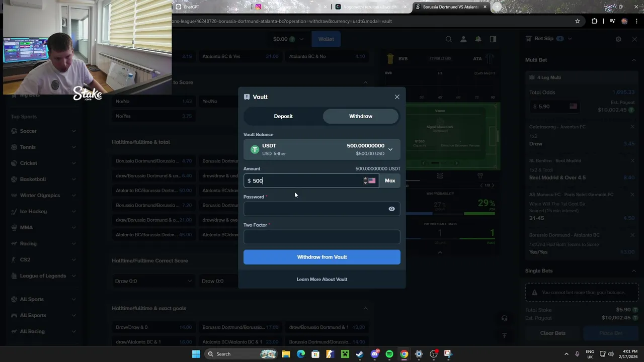This screenshot has height=362, width=644.
Task: Expand the Tennis sidebar item
Action: (73, 147)
